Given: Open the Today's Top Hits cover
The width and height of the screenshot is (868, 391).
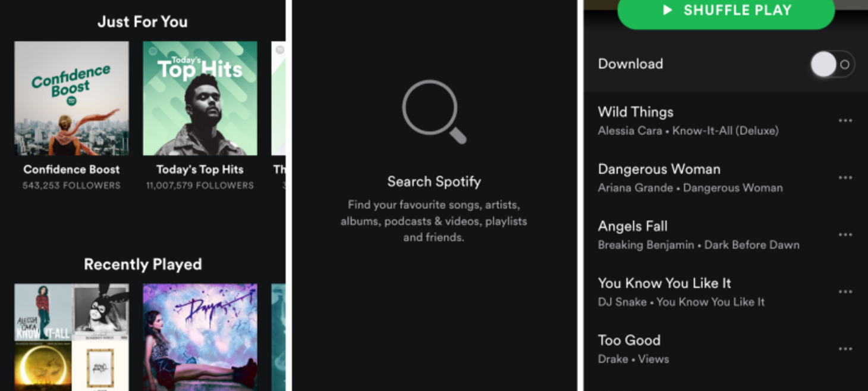Looking at the screenshot, I should [200, 98].
